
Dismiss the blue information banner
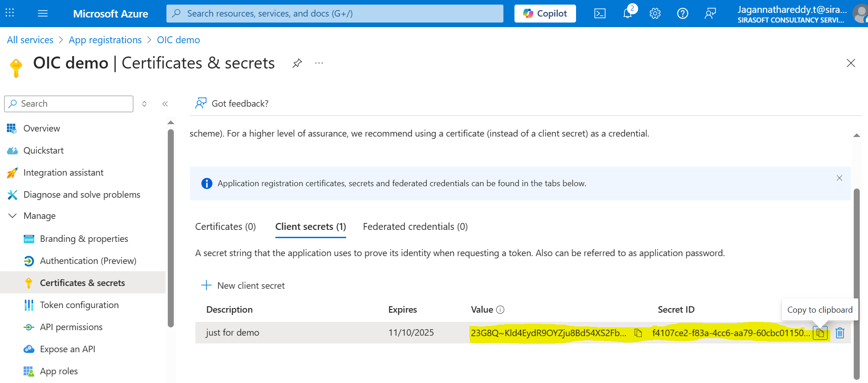click(x=839, y=178)
